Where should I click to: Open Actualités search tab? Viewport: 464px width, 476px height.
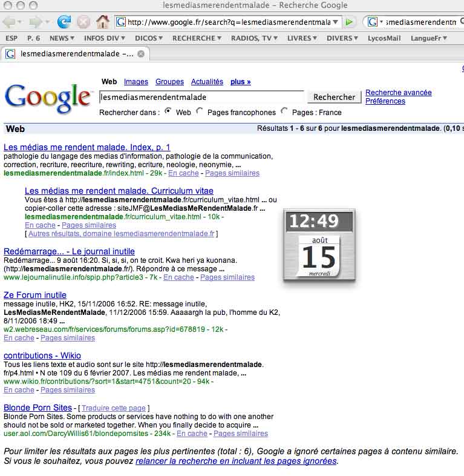[207, 82]
